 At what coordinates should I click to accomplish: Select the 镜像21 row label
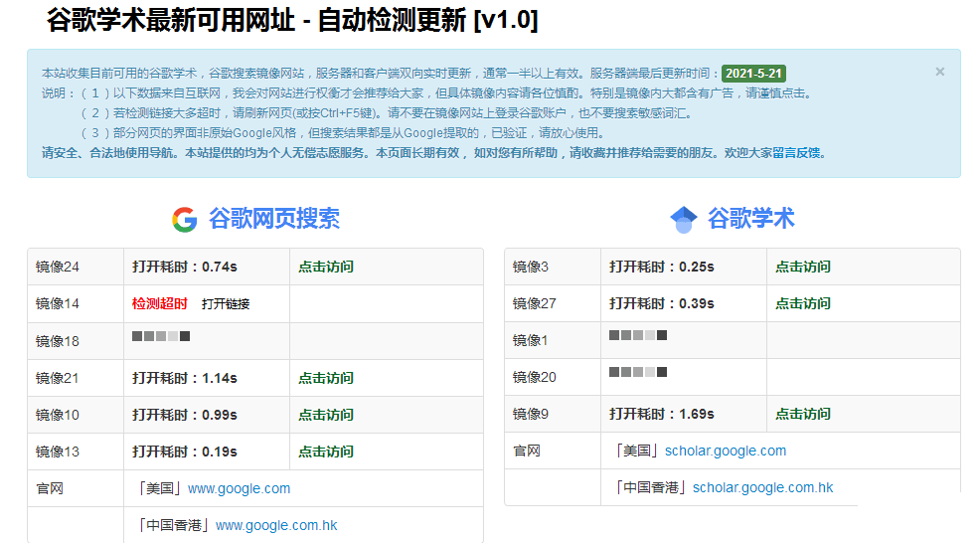point(58,379)
